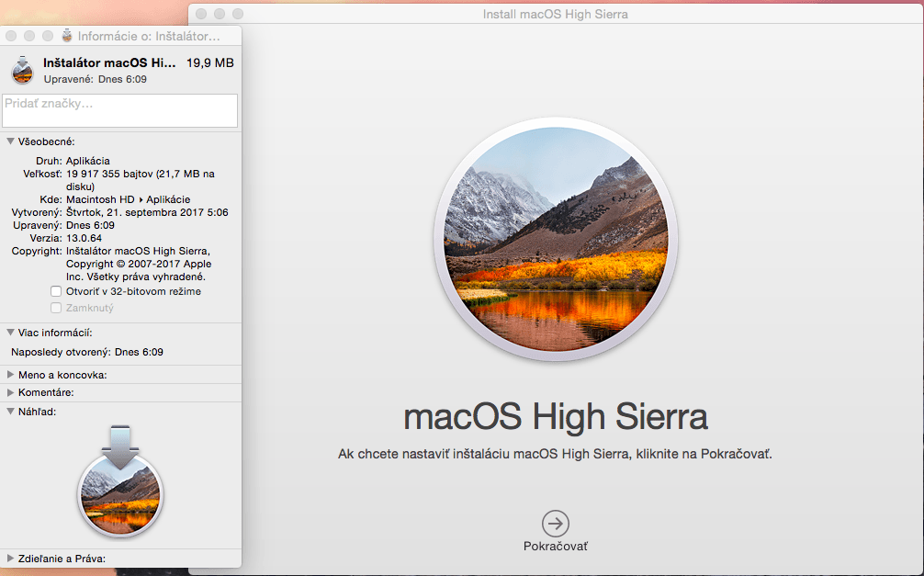Collapse the Všeobecné section
This screenshot has width=924, height=576.
coord(11,141)
